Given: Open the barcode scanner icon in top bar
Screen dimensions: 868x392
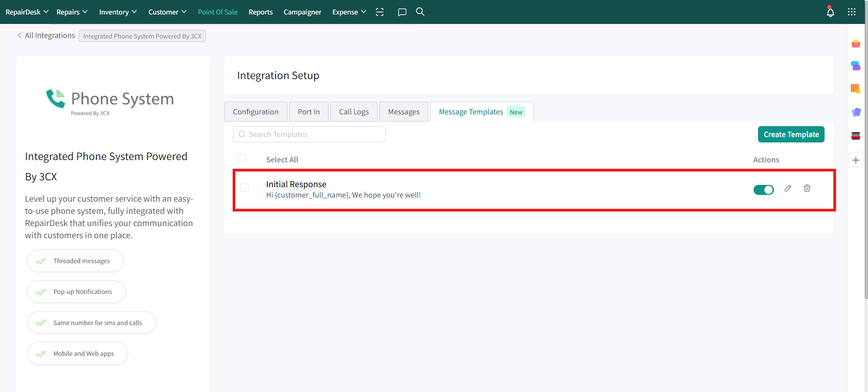Looking at the screenshot, I should [380, 12].
